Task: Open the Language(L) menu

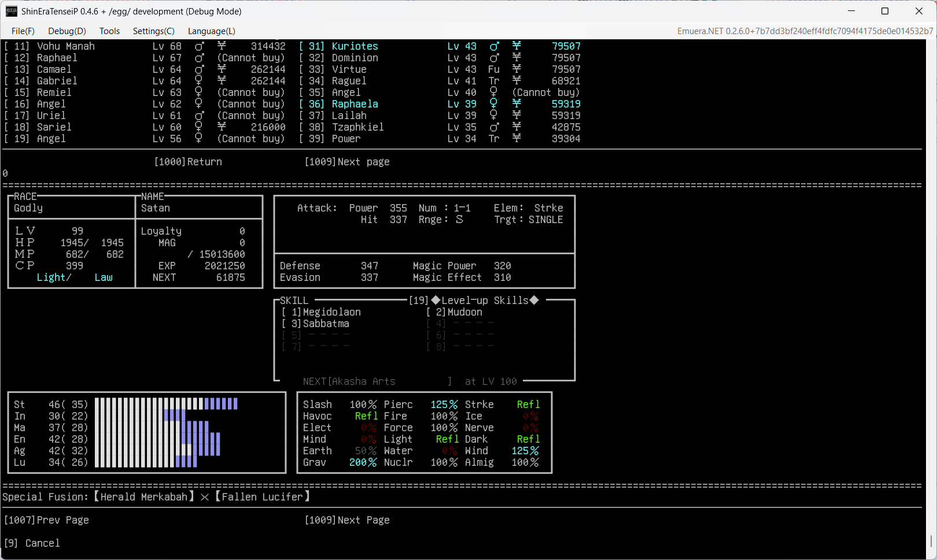Action: click(x=211, y=31)
